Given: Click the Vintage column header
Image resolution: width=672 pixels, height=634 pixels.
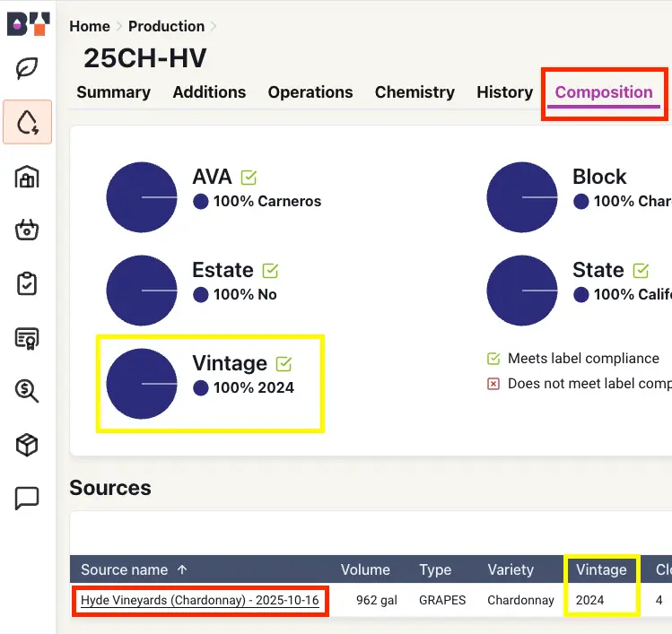Looking at the screenshot, I should click(600, 570).
